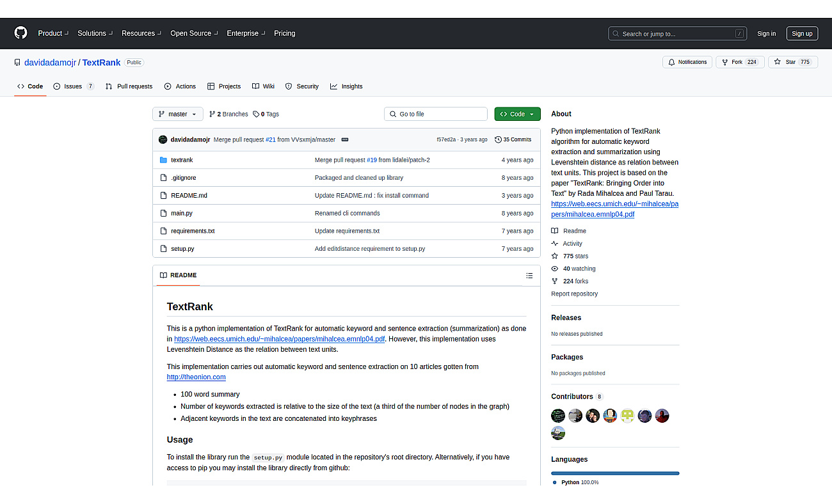
Task: Expand the commit message ellipsis
Action: point(344,139)
